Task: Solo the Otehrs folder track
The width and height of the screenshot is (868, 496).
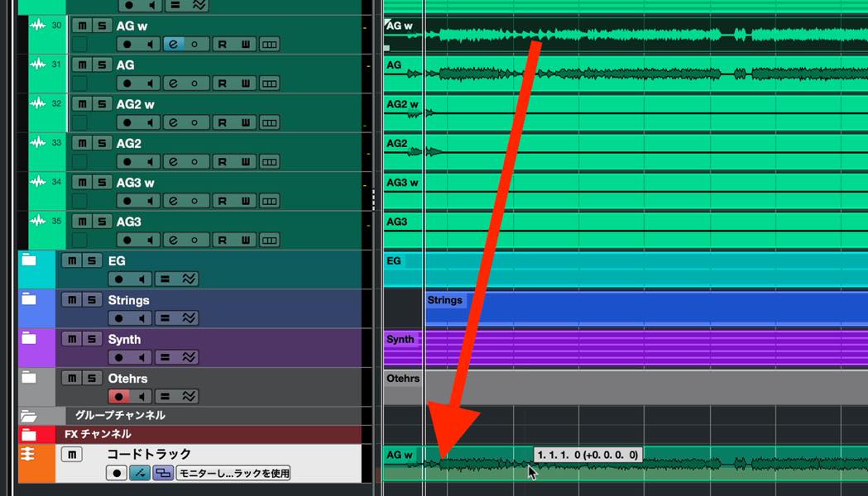Action: coord(92,379)
